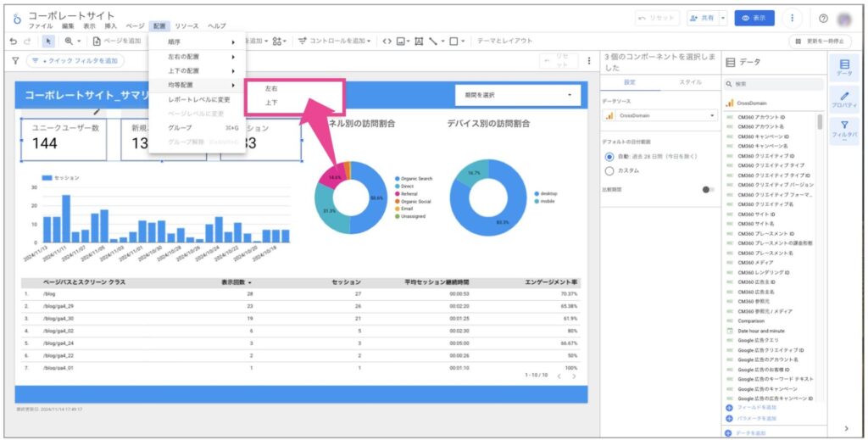The image size is (868, 440).
Task: Open the filter bar three-dot menu
Action: 589,61
